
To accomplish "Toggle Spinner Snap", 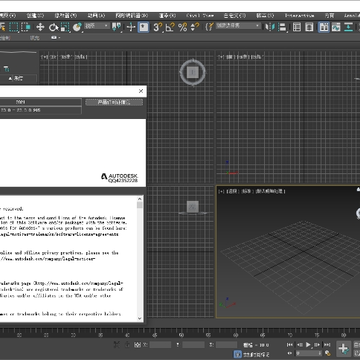I will tap(195, 27).
